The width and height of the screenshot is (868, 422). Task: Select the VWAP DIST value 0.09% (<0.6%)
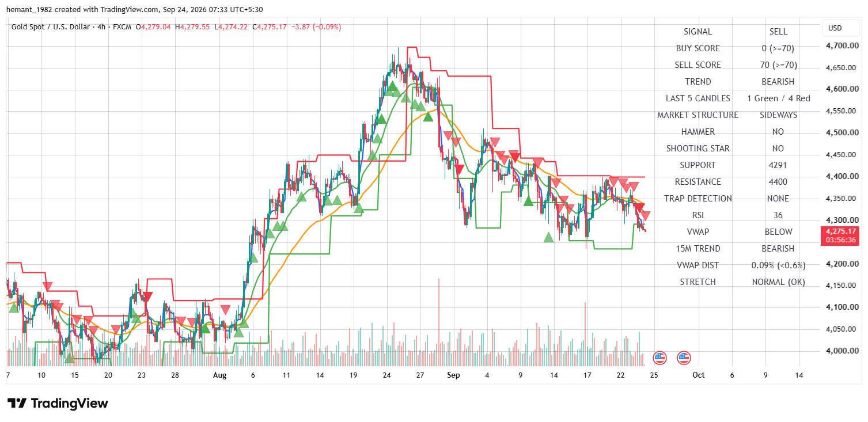778,265
